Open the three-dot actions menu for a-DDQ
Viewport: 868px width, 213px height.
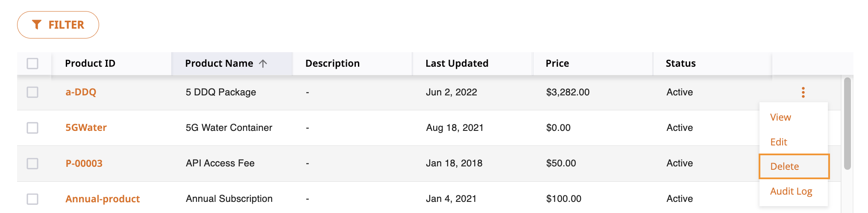tap(803, 92)
